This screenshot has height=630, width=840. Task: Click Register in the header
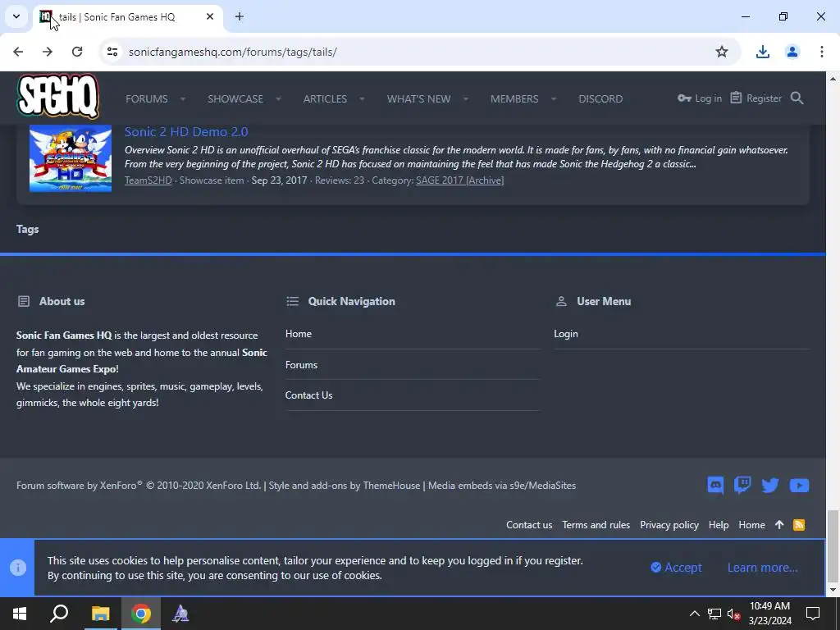coord(756,98)
